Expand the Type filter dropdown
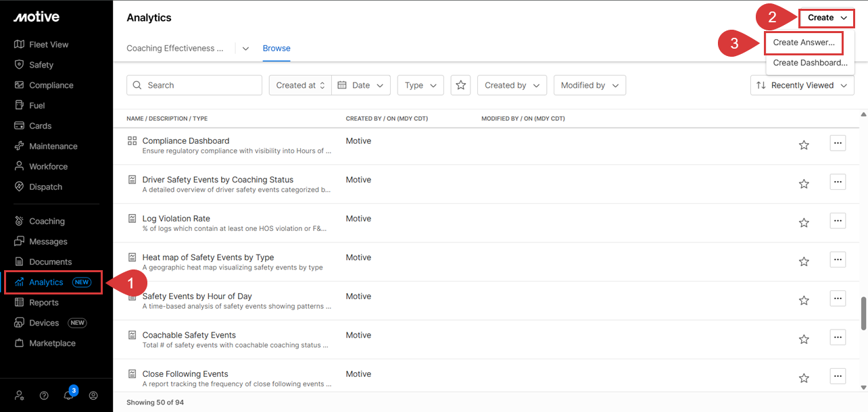This screenshot has height=412, width=868. pyautogui.click(x=420, y=85)
